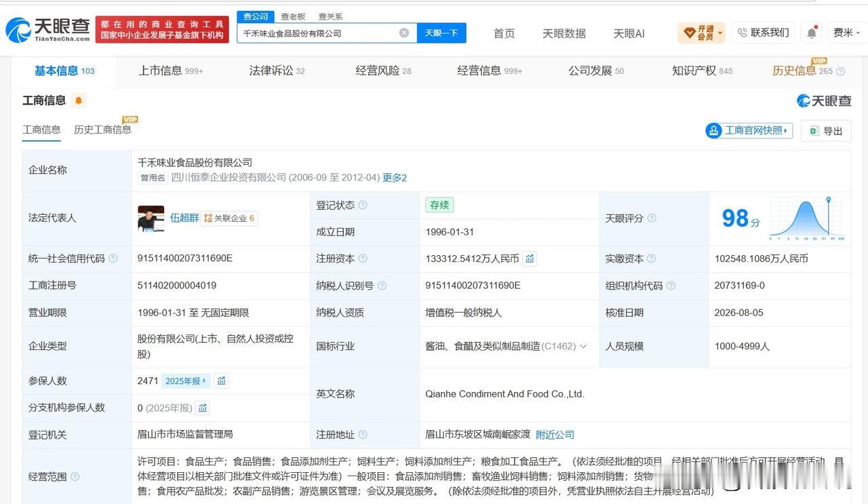Click the 天眼评分 distribution chart
This screenshot has height=504, width=868.
point(807,218)
